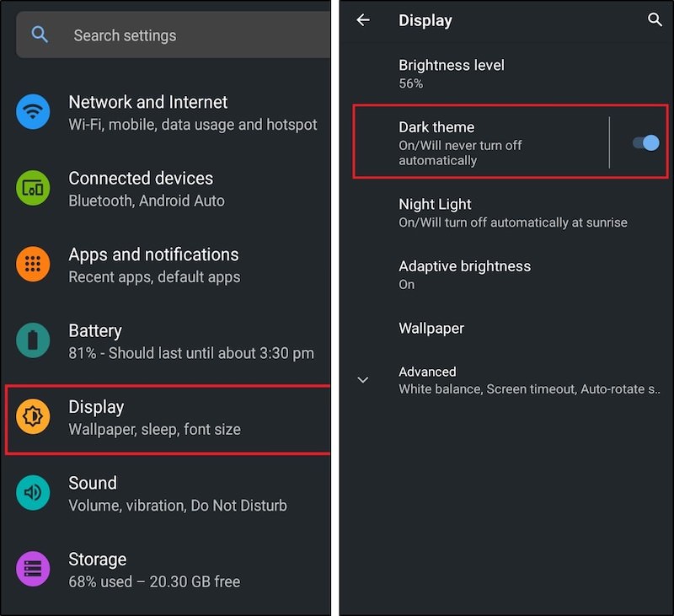The height and width of the screenshot is (616, 674).
Task: Click the Display page title
Action: 425,20
